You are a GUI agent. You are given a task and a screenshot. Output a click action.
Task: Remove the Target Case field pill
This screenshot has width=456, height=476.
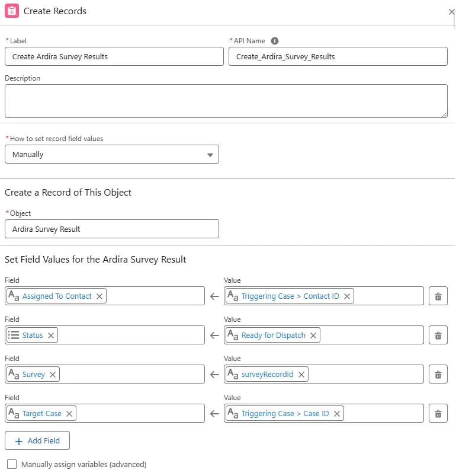tap(69, 414)
